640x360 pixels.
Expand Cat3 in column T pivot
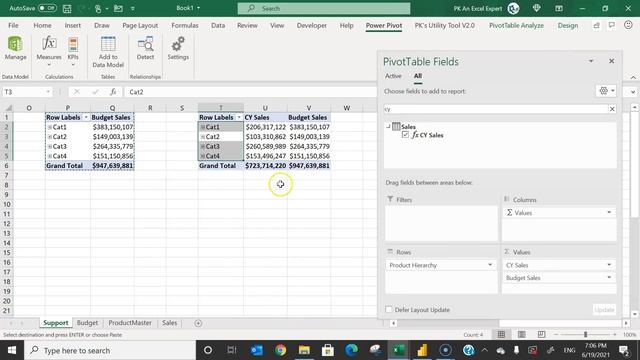(202, 146)
